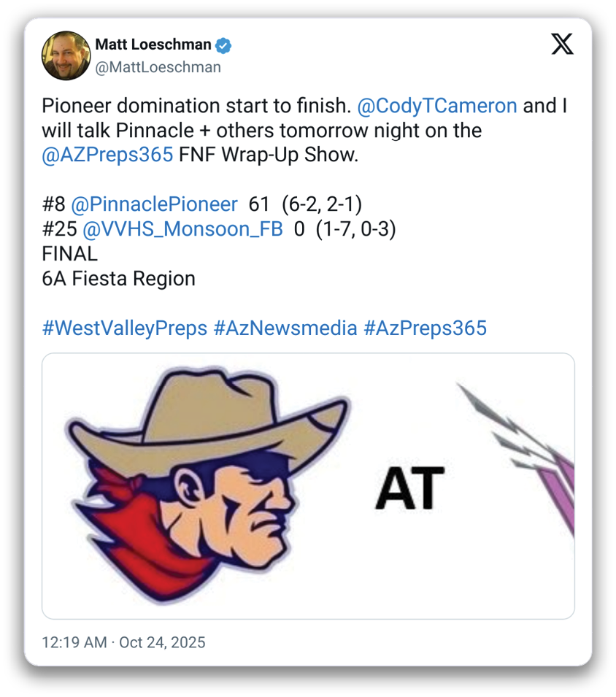Click the Oct 24, 2025 date
This screenshot has height=697, width=616.
(162, 642)
